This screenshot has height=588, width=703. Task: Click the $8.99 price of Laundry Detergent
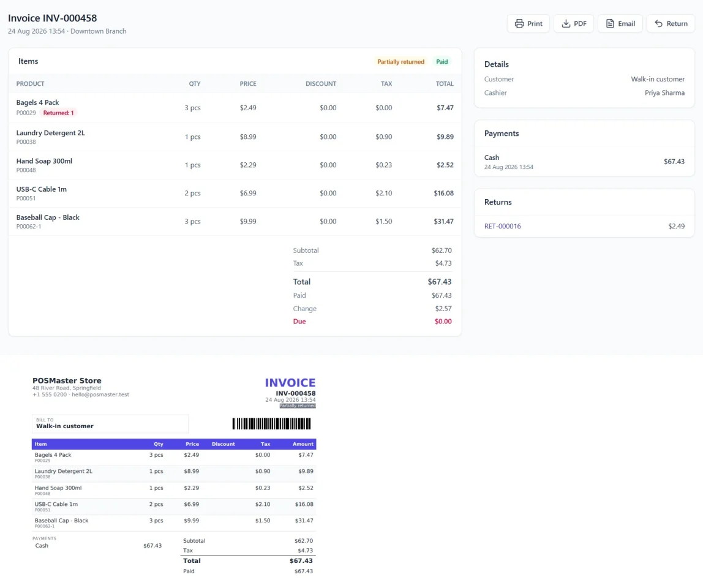point(248,137)
